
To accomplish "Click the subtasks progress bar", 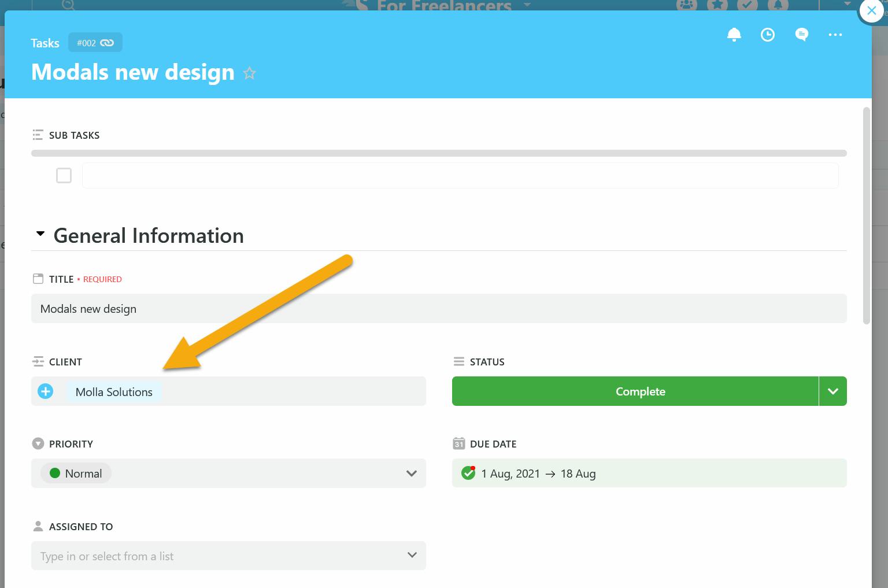I will tap(439, 153).
